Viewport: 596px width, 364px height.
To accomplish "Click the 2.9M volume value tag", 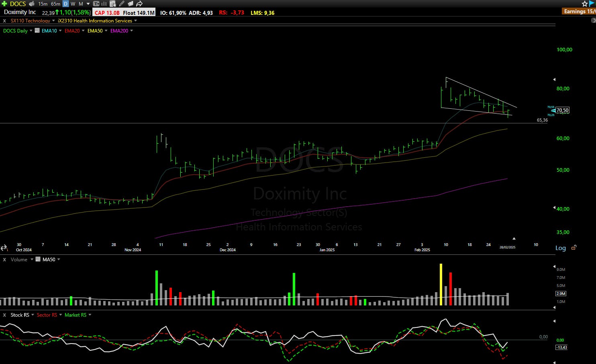I will point(561,294).
